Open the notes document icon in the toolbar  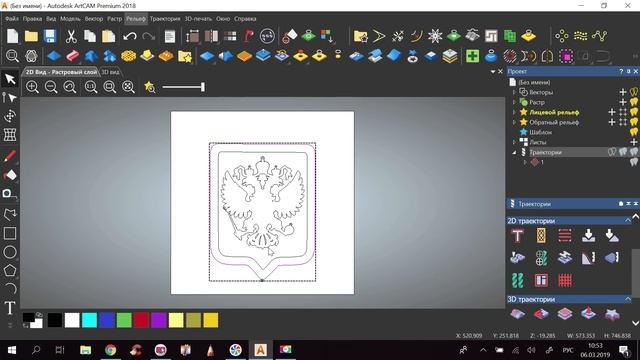(x=170, y=36)
